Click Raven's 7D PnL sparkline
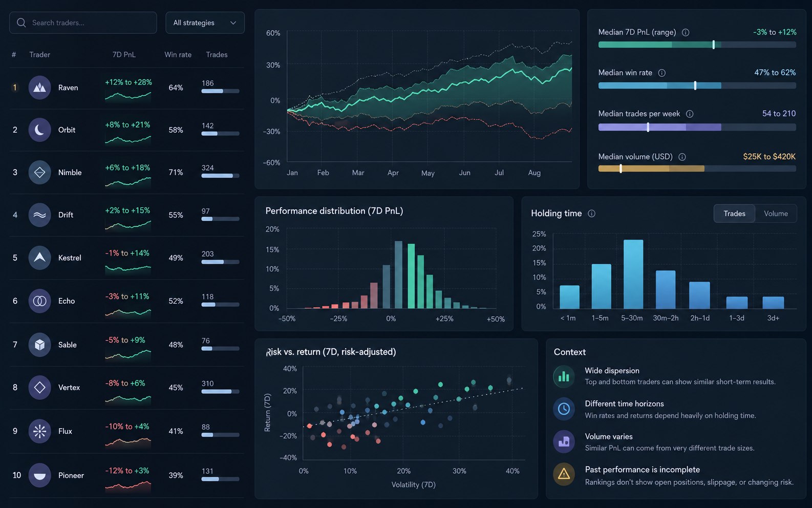Screen dimensions: 812x508 (128, 96)
